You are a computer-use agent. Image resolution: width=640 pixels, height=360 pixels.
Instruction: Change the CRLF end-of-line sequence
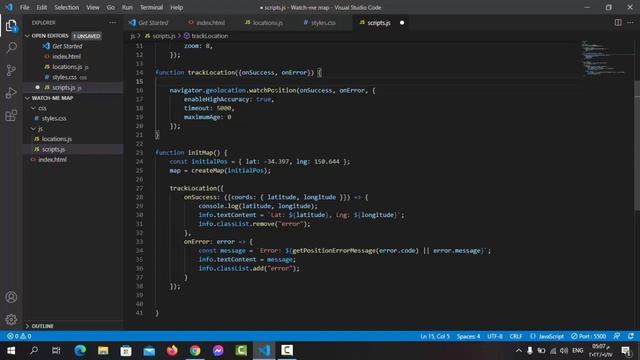click(x=516, y=336)
